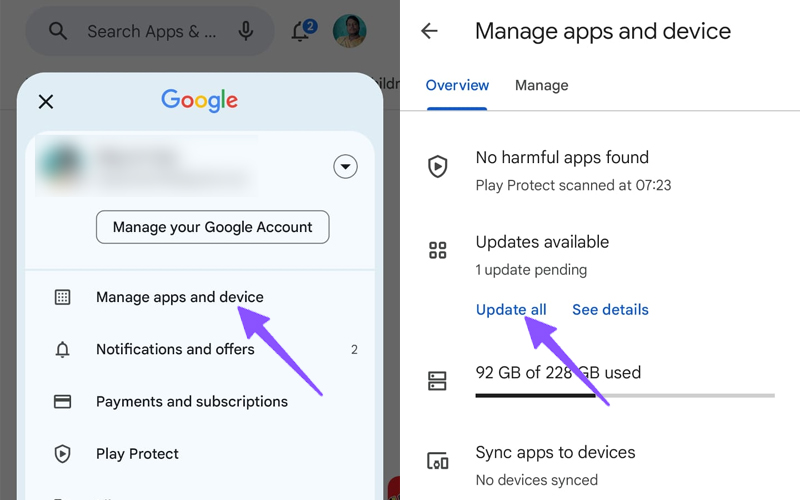Click No devices synced text
Screen dimensions: 800x500
[x=536, y=480]
